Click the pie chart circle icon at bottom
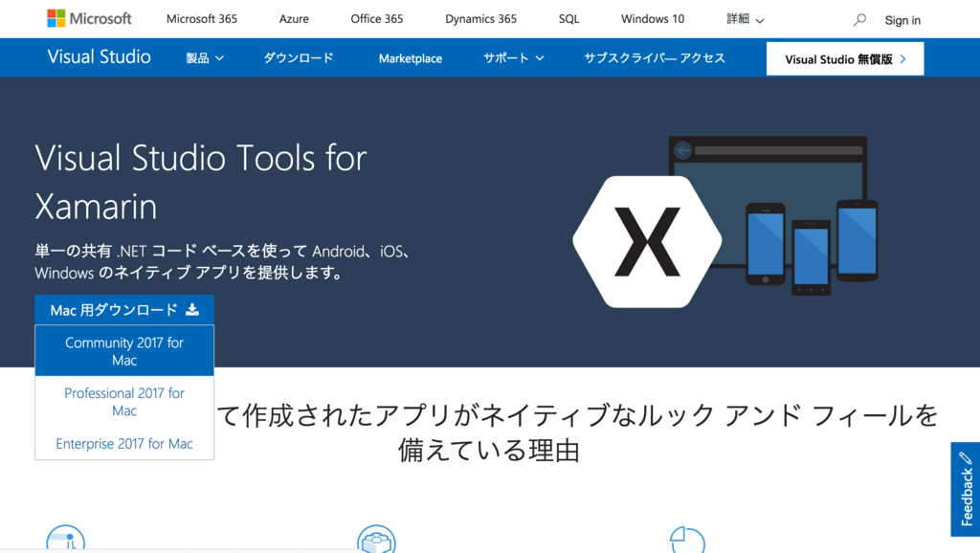Image resolution: width=980 pixels, height=553 pixels. 687,540
